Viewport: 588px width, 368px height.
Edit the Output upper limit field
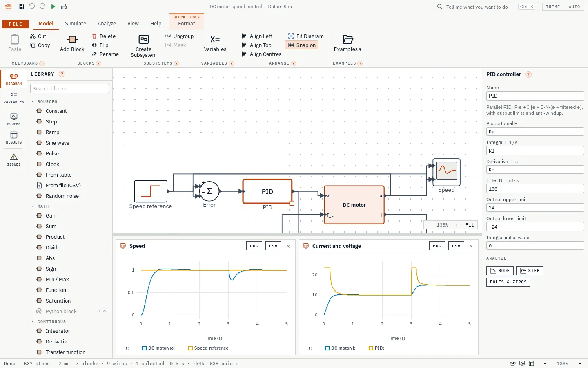535,208
